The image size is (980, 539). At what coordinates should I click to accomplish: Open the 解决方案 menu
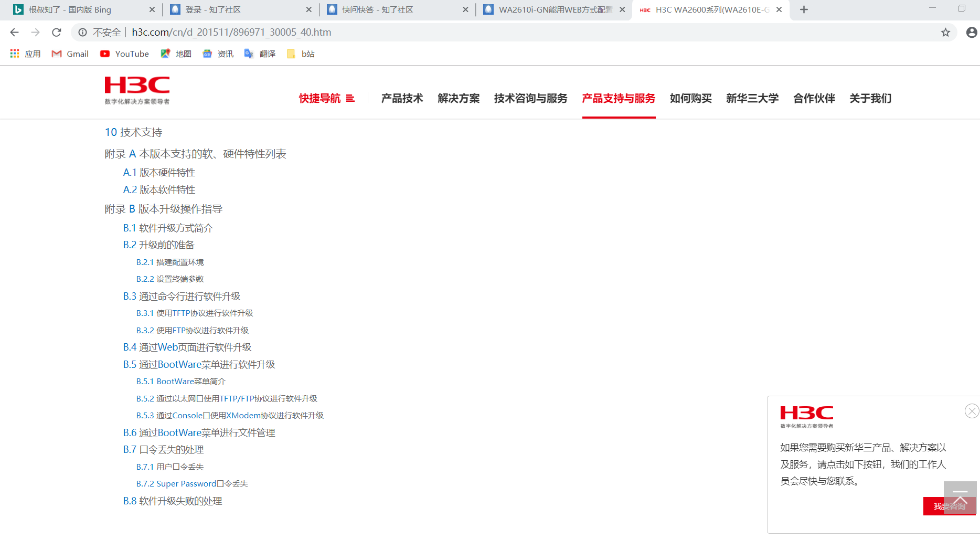click(459, 98)
